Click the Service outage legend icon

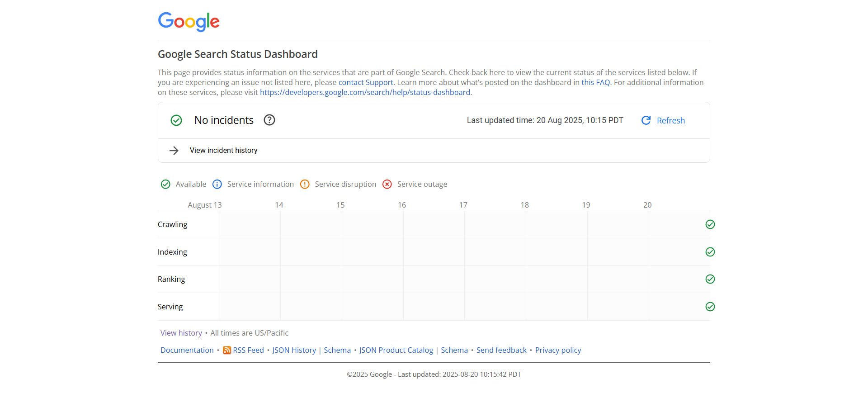[x=387, y=184]
